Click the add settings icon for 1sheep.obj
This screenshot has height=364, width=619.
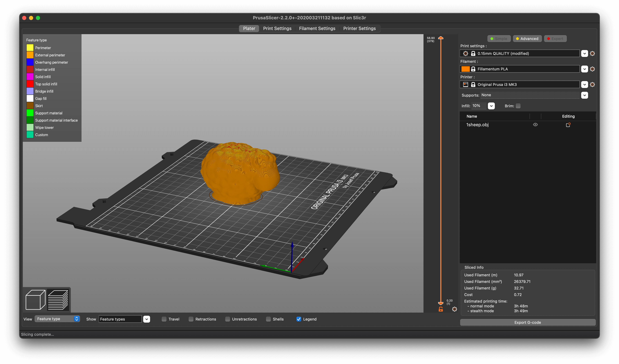568,125
